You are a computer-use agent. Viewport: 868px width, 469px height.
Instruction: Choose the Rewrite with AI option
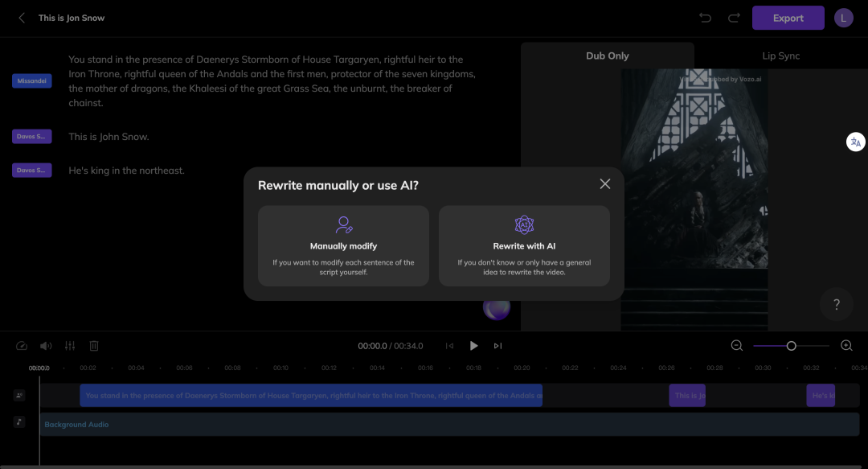(x=524, y=246)
